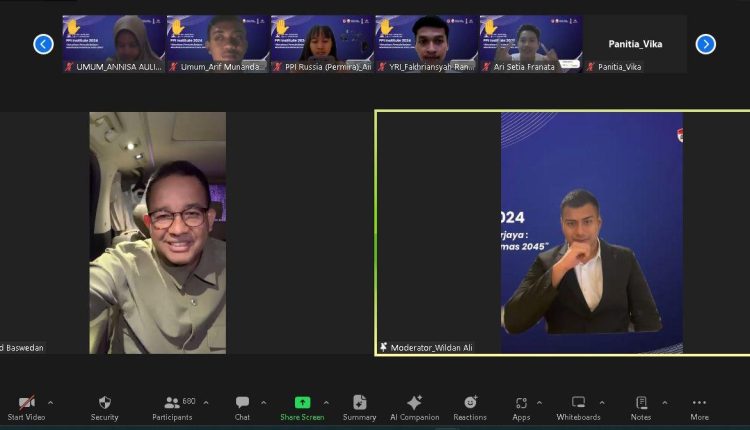Expand the arrow beside Share Screen
This screenshot has width=750, height=430.
[328, 402]
